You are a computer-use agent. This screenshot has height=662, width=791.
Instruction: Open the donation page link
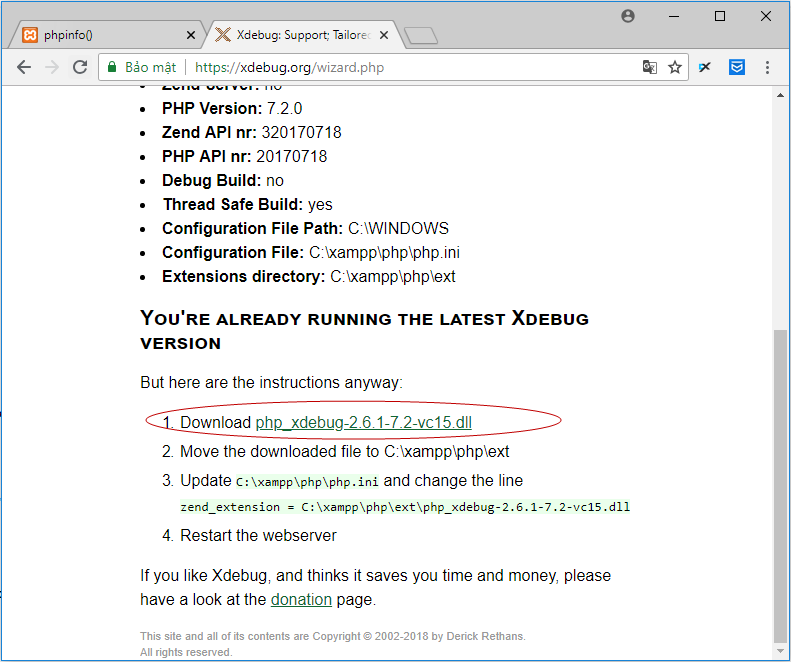(x=301, y=599)
